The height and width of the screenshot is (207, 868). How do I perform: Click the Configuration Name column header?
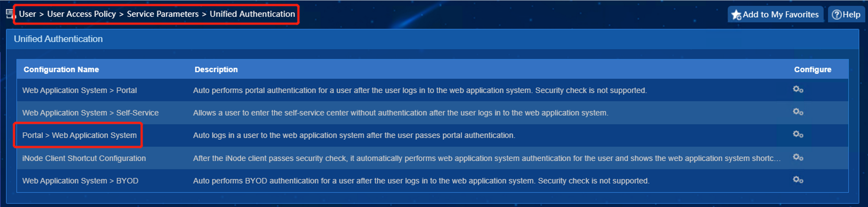[61, 69]
